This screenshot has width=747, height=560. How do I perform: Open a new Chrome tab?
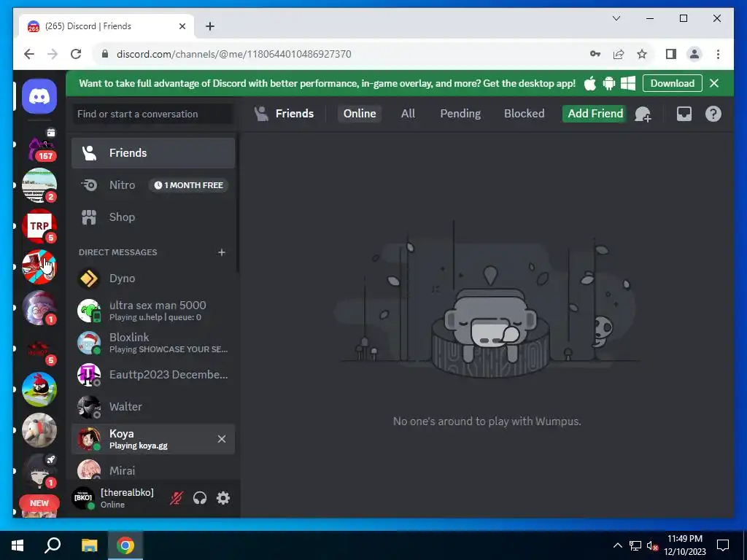coord(210,26)
